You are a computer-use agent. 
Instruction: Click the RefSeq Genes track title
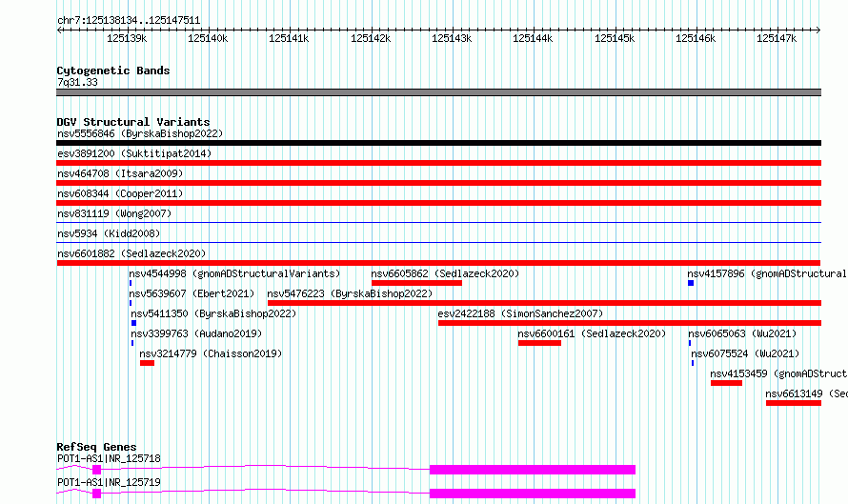pos(96,447)
